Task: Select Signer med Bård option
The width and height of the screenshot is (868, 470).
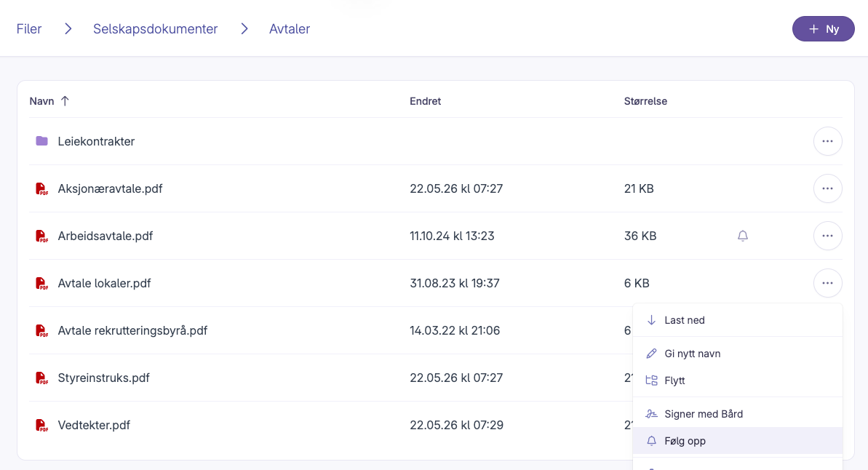Action: [x=737, y=414]
